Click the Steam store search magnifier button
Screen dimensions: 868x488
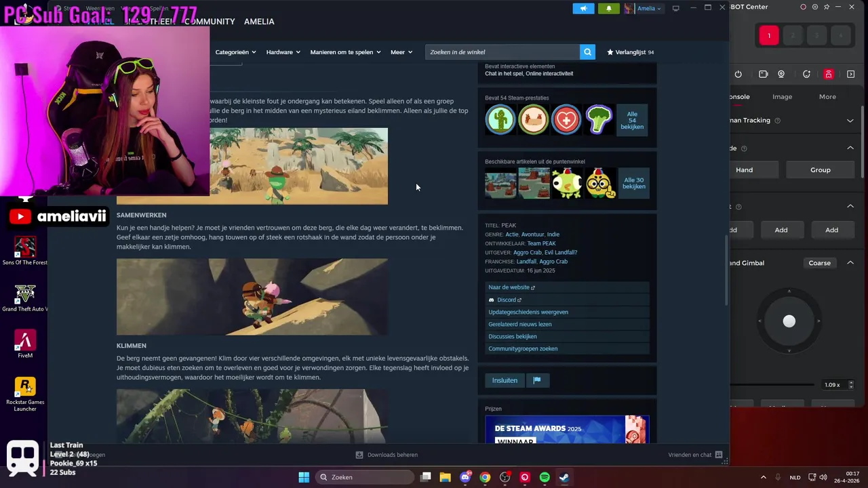587,52
